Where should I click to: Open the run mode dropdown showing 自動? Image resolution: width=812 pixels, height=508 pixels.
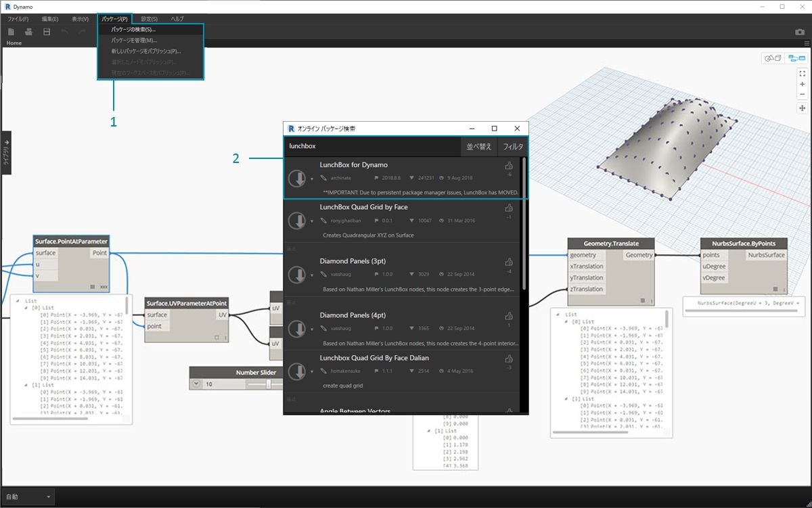pyautogui.click(x=28, y=497)
